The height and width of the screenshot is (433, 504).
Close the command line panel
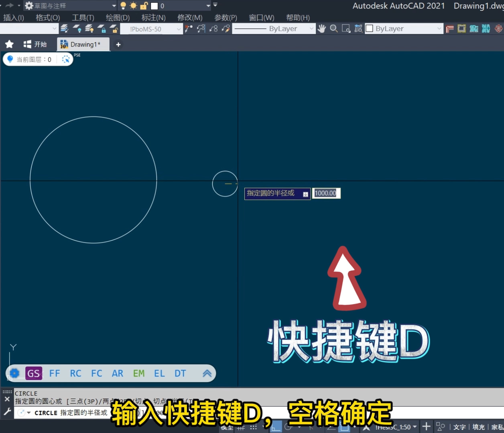(x=7, y=399)
